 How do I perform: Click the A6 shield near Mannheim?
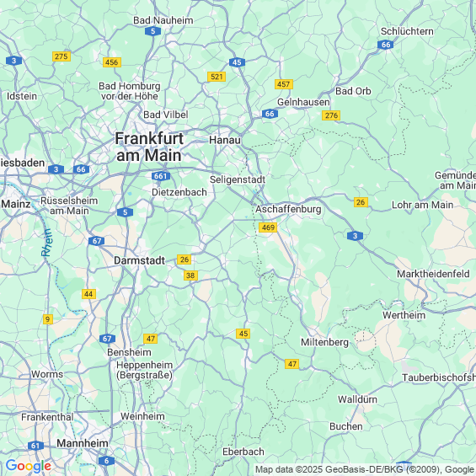click(106, 461)
